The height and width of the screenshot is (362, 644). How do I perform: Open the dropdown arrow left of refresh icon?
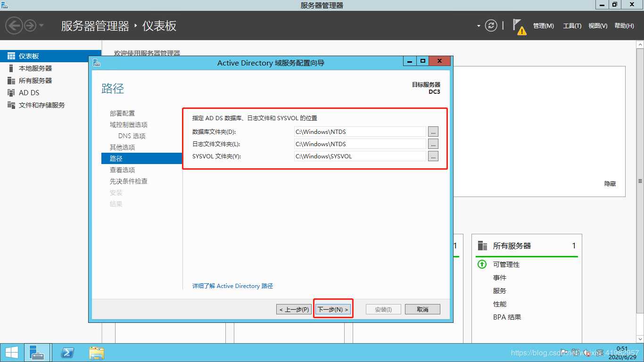pyautogui.click(x=479, y=26)
